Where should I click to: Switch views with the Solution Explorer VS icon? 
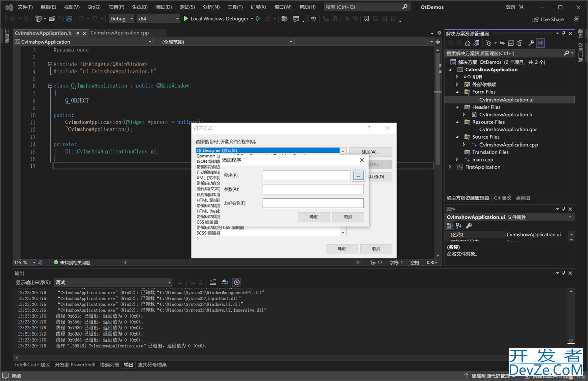pyautogui.click(x=476, y=43)
